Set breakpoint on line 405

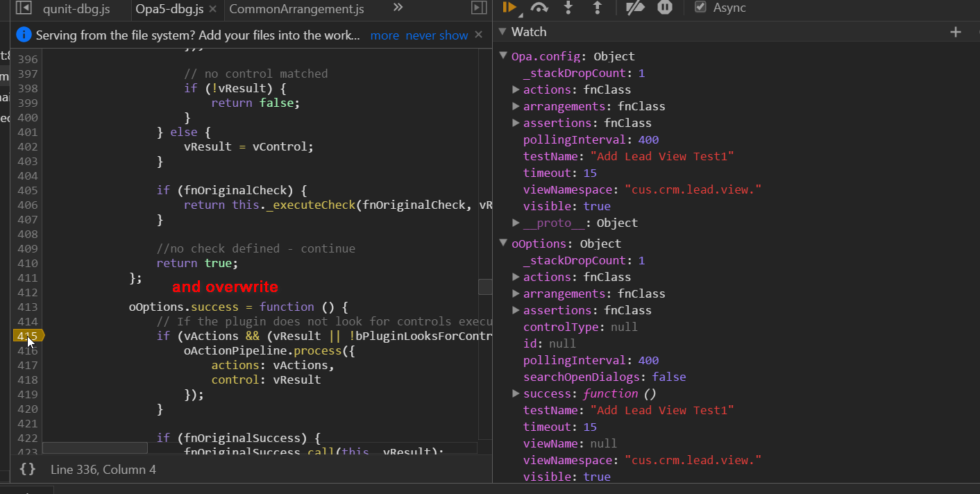(27, 190)
